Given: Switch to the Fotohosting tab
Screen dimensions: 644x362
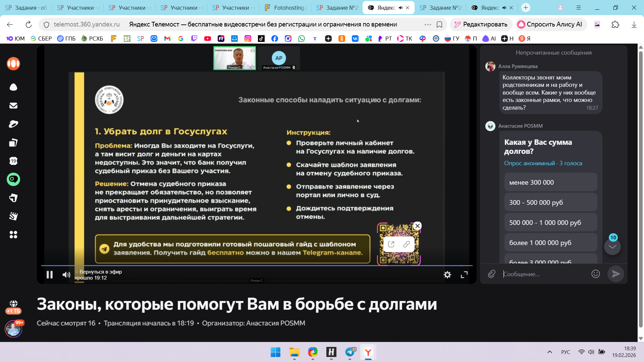Looking at the screenshot, I should tap(286, 7).
